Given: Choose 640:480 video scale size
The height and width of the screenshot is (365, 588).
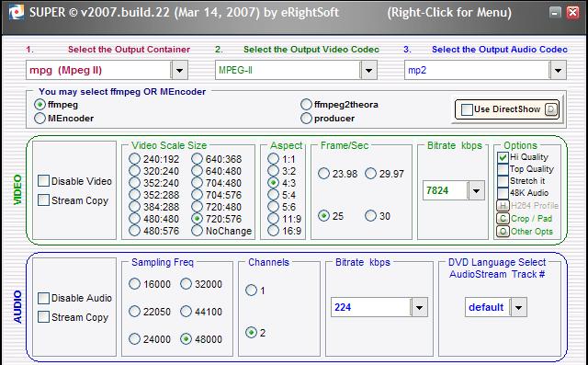Looking at the screenshot, I should click(x=197, y=171).
